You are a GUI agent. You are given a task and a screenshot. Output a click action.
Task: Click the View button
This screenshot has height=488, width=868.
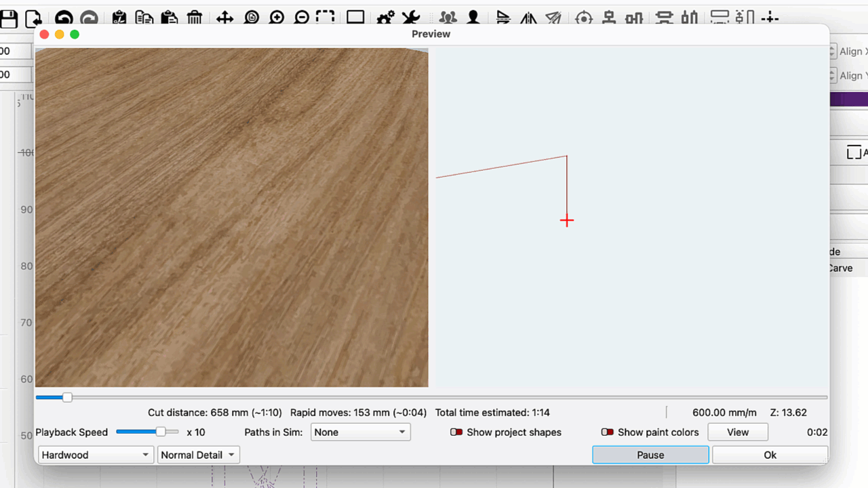click(738, 432)
